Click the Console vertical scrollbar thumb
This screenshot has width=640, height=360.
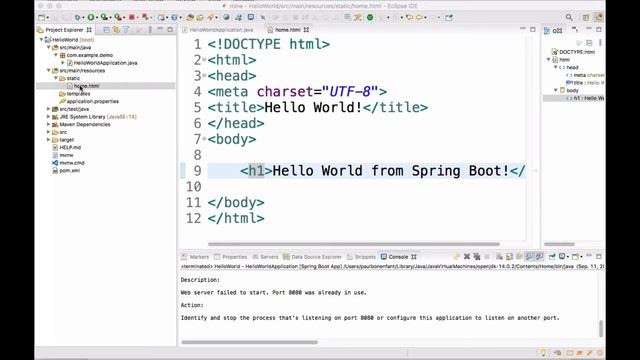[601, 329]
